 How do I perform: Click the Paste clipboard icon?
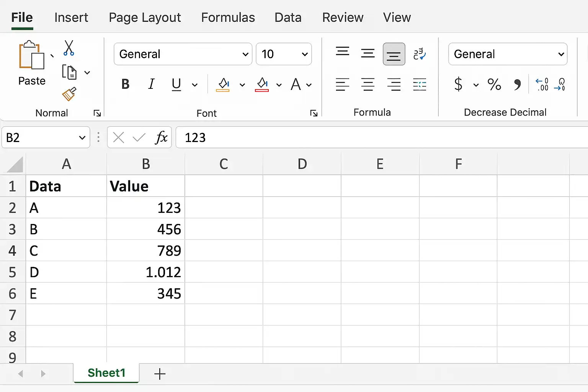click(x=31, y=55)
